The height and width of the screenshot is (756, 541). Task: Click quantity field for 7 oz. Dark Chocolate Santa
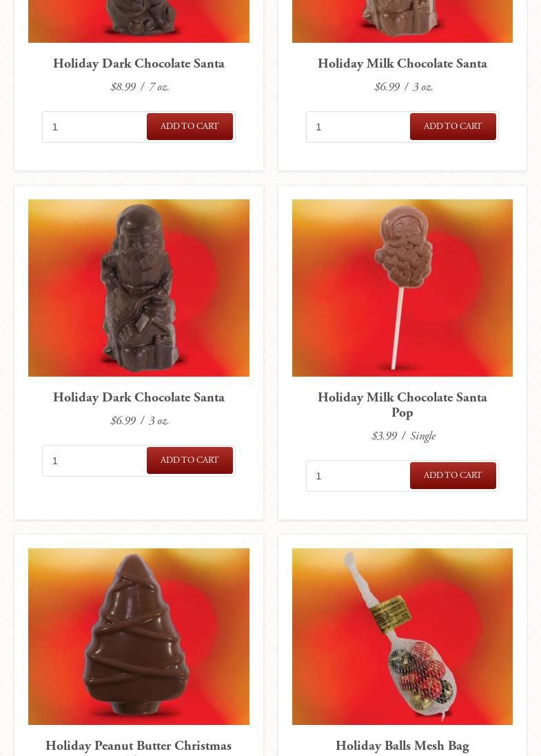95,127
